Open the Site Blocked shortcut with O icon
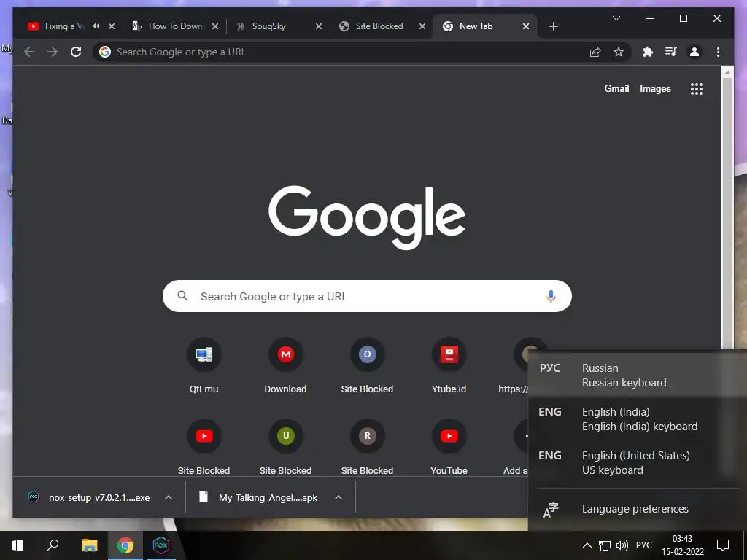Viewport: 747px width, 560px height. coord(368,366)
